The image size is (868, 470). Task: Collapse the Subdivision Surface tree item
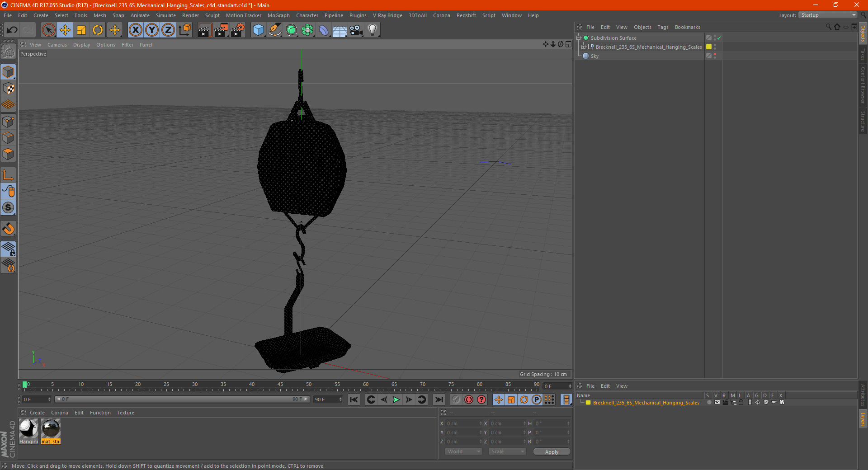click(x=578, y=38)
